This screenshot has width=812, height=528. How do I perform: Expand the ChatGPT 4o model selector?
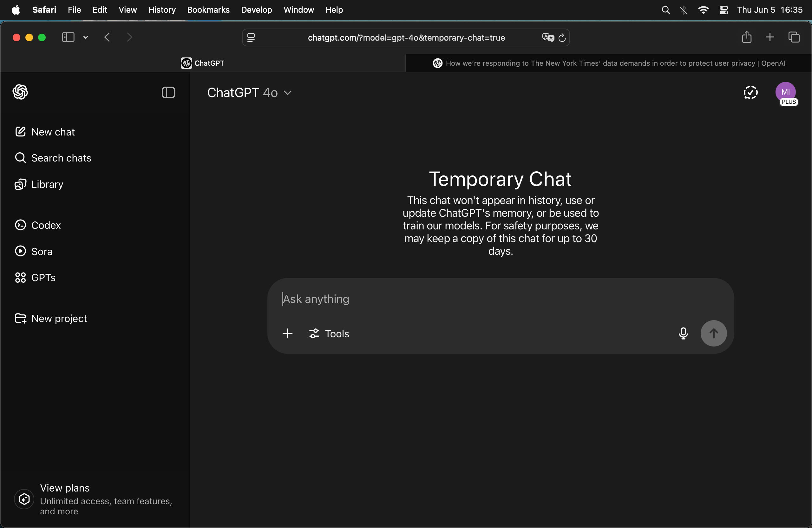(x=249, y=92)
